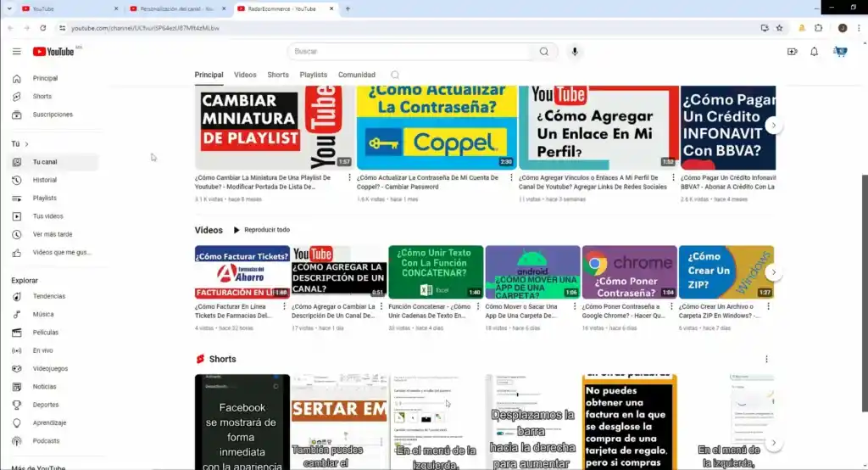Switch to Personalización del canal browser tab
Image resolution: width=868 pixels, height=470 pixels.
click(176, 8)
